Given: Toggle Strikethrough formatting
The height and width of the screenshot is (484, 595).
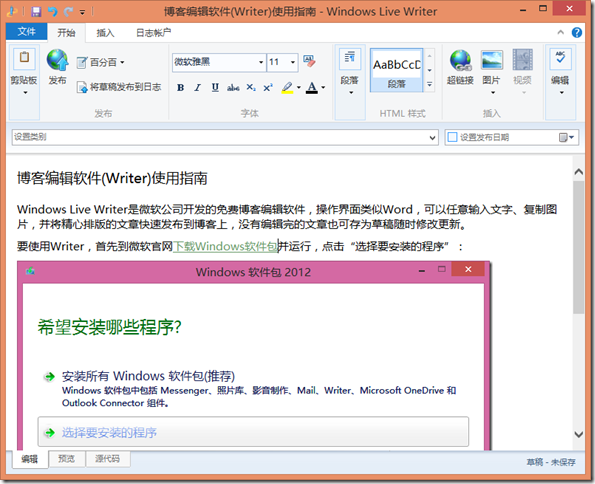Looking at the screenshot, I should 233,88.
